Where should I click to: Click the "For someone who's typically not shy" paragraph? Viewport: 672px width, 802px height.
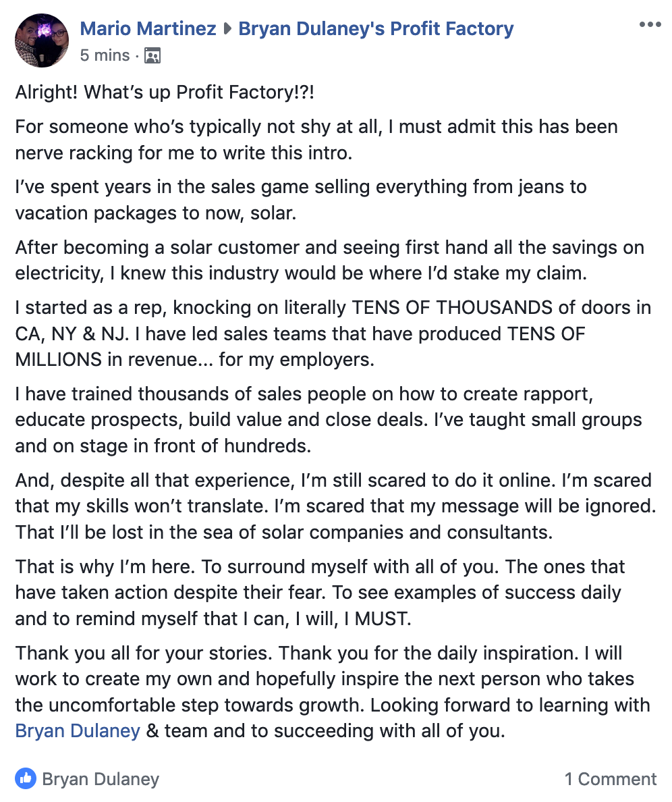click(316, 140)
